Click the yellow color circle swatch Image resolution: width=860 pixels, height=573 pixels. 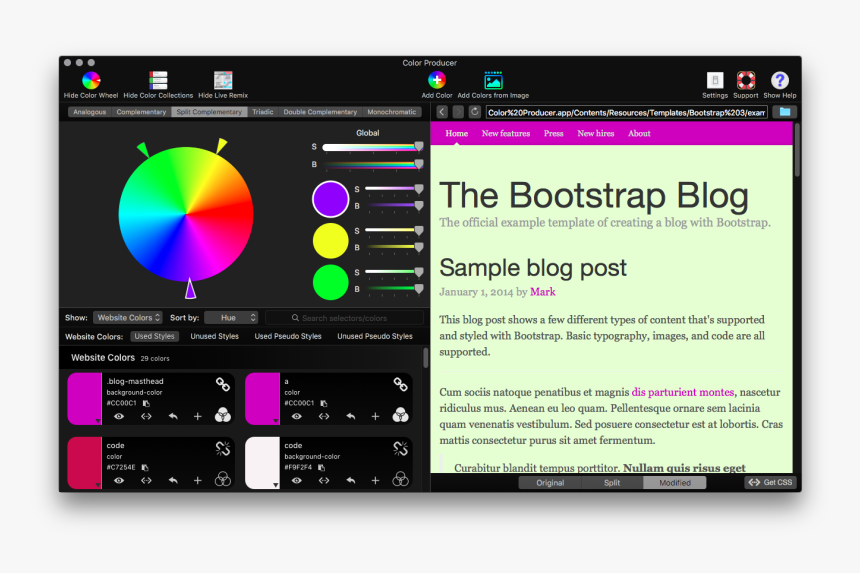pos(330,241)
